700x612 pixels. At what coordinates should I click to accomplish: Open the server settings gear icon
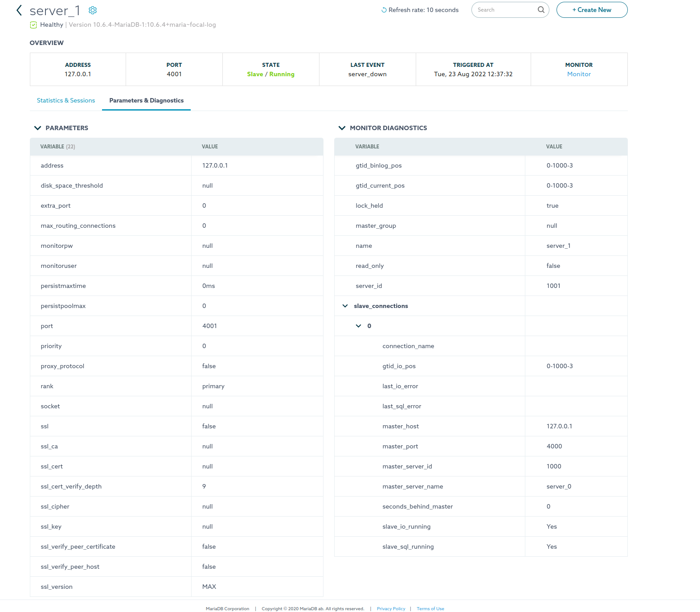pyautogui.click(x=93, y=10)
